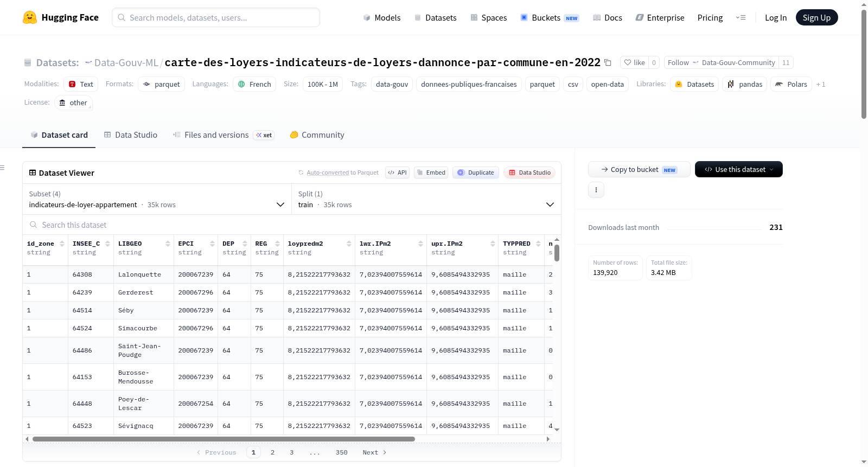Viewport: 868px width, 467px height.
Task: Click the Embed button
Action: click(431, 172)
